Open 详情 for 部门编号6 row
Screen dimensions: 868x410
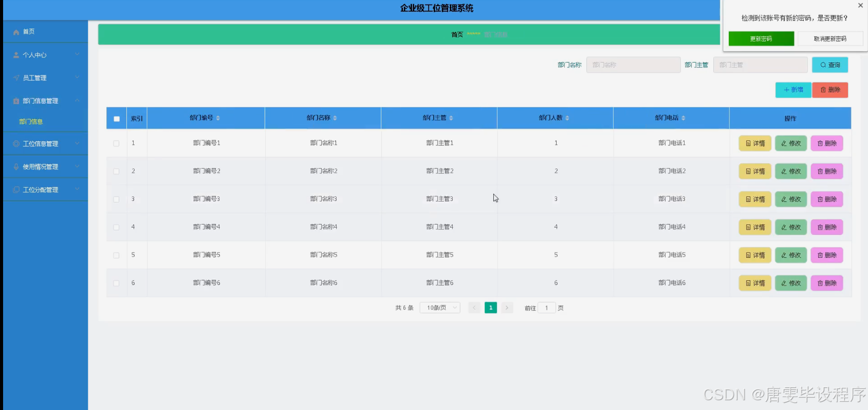755,283
